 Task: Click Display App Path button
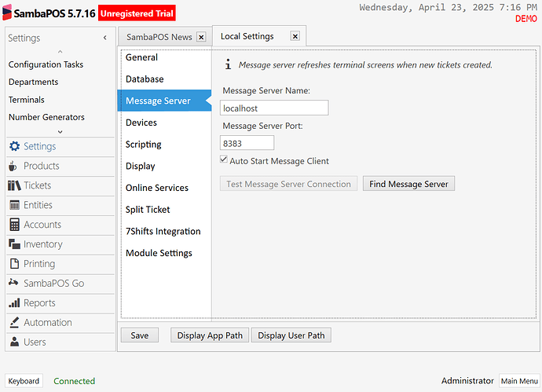tap(210, 335)
